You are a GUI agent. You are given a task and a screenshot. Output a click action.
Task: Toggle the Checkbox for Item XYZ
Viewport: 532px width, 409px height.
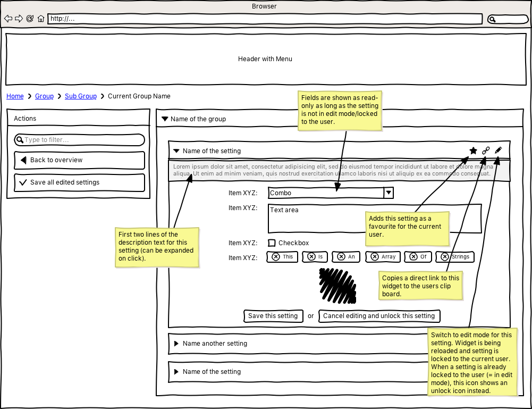(x=272, y=243)
